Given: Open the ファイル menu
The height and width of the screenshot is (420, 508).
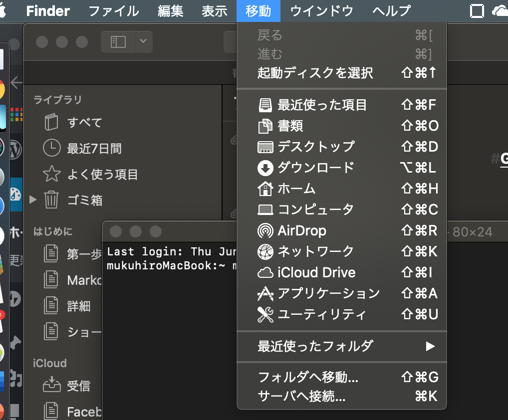Looking at the screenshot, I should 114,11.
